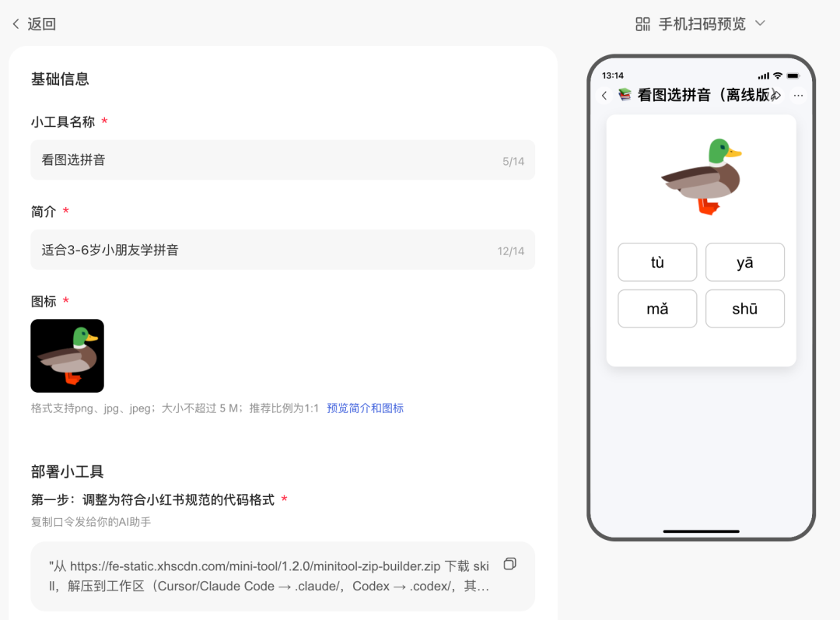Click the 13:14 time in preview status bar
Screen dimensions: 840x620
613,75
